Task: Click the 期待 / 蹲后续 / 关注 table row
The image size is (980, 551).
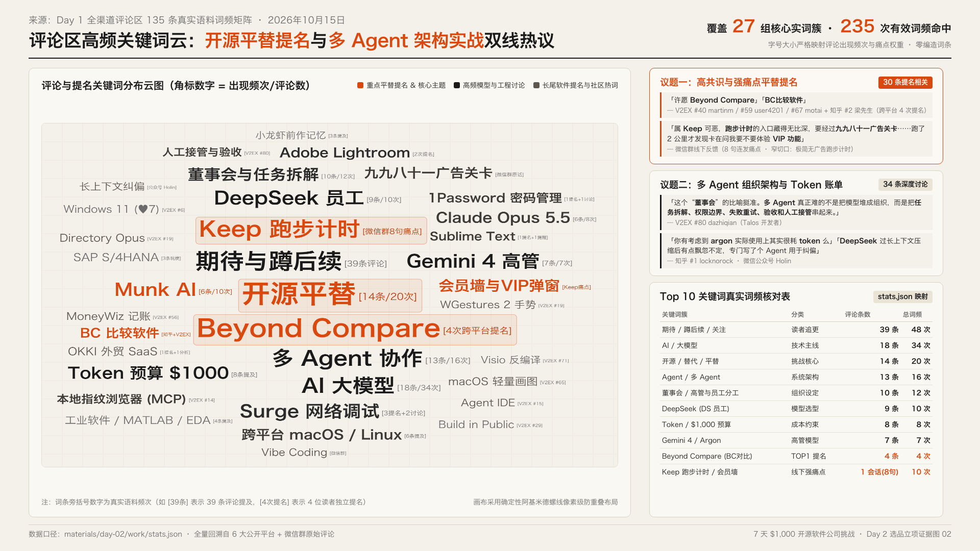Action: [x=796, y=330]
